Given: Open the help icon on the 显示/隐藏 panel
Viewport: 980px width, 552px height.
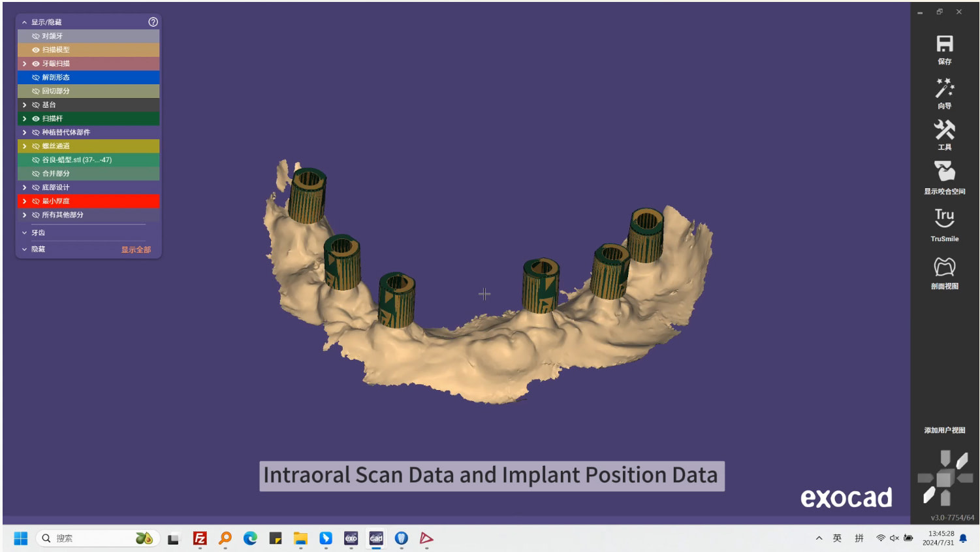Looking at the screenshot, I should click(152, 22).
